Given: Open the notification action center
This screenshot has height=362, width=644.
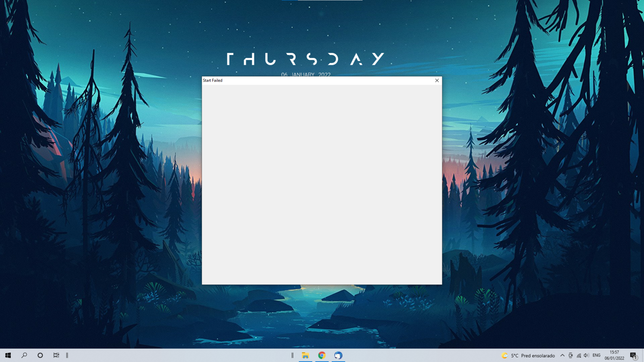Looking at the screenshot, I should click(634, 355).
